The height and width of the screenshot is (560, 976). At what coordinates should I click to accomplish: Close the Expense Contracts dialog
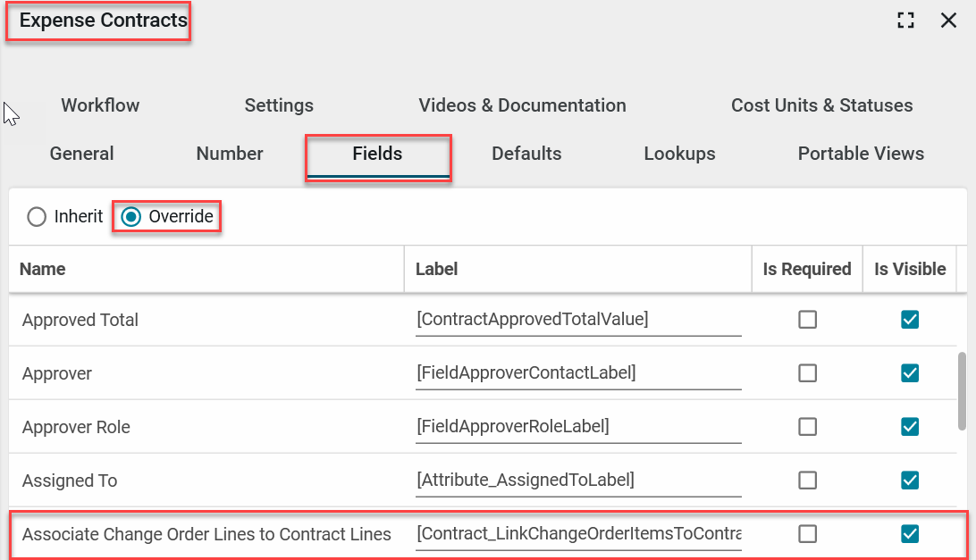point(948,21)
